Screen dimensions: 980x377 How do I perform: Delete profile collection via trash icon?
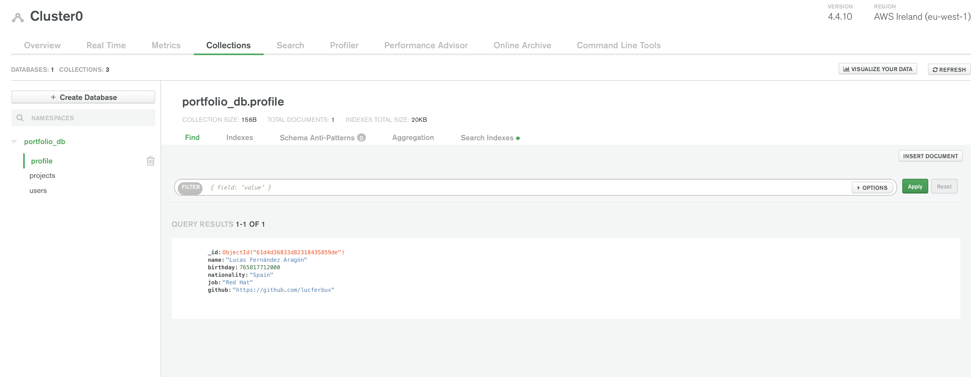[150, 161]
